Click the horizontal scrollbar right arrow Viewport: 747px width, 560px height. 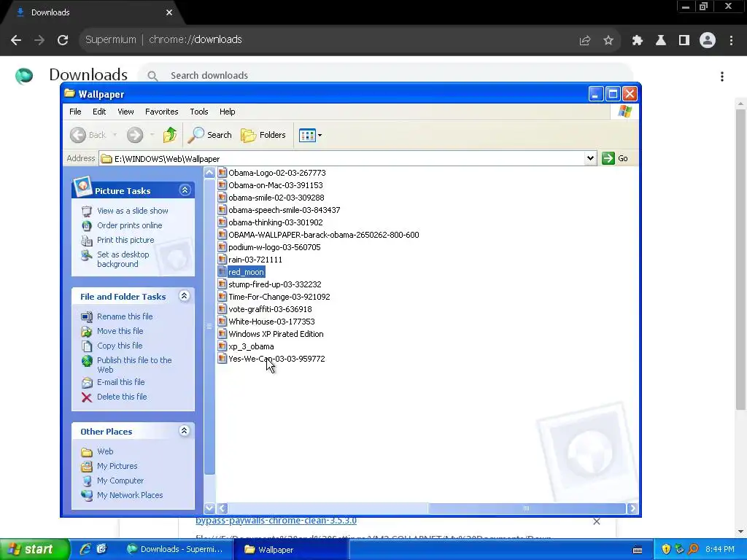[x=632, y=508]
